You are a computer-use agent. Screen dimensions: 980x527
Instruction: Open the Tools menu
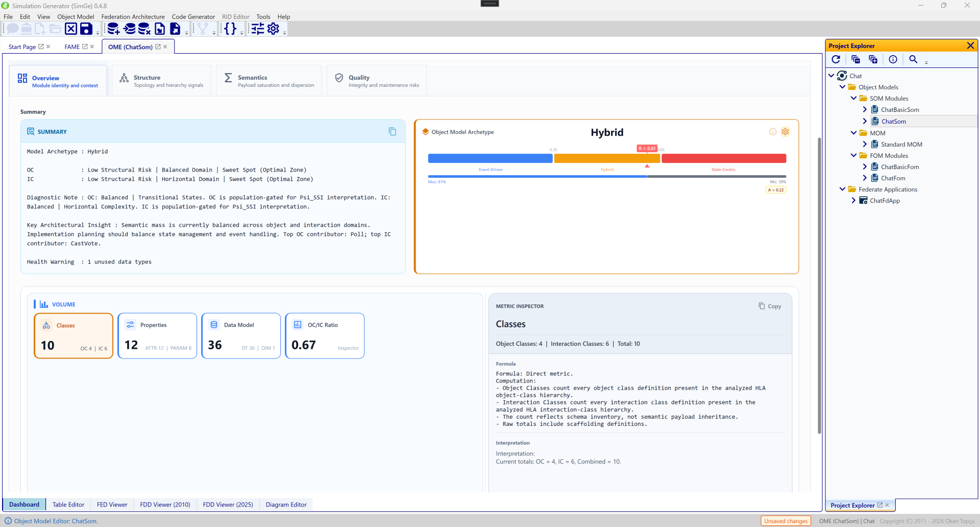point(263,17)
